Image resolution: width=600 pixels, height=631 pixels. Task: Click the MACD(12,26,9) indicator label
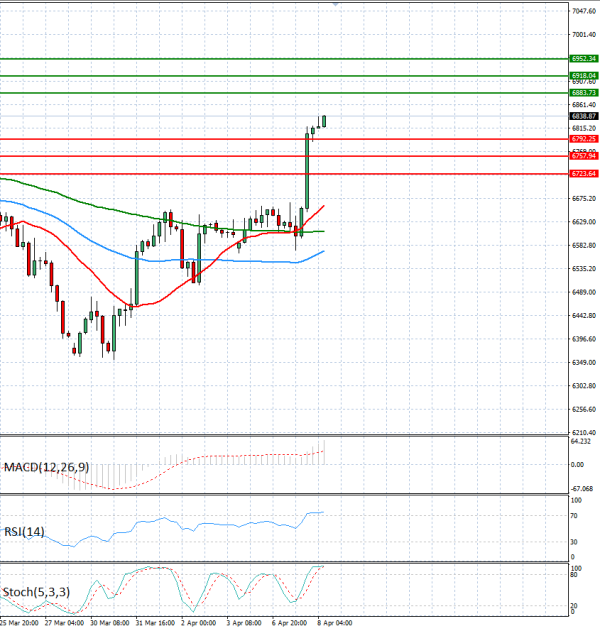(45, 467)
